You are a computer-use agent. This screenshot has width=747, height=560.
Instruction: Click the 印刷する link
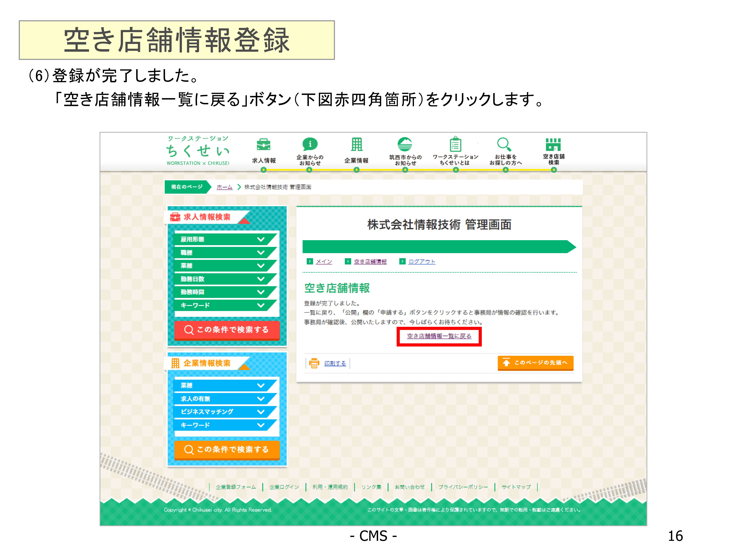pyautogui.click(x=335, y=363)
